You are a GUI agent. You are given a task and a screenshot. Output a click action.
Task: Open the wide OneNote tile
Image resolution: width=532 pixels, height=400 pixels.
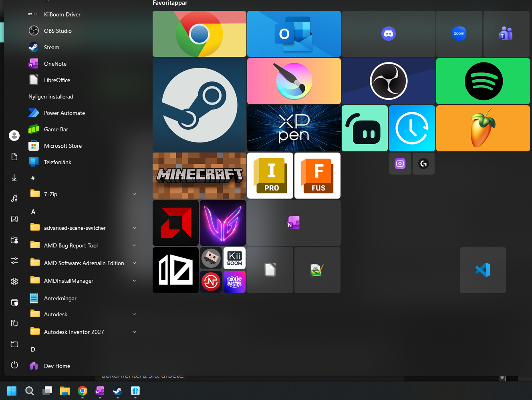pyautogui.click(x=294, y=223)
